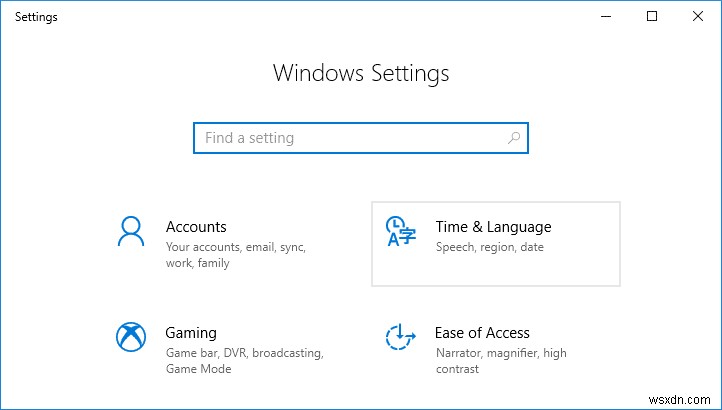This screenshot has height=410, width=722.
Task: Click the Time & Language clock icon
Action: click(x=400, y=231)
